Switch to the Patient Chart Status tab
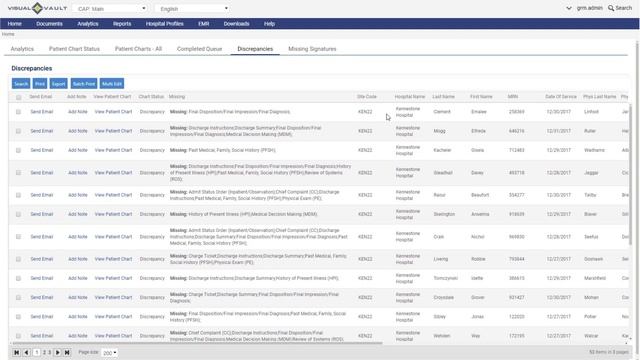The height and width of the screenshot is (360, 640). click(74, 49)
